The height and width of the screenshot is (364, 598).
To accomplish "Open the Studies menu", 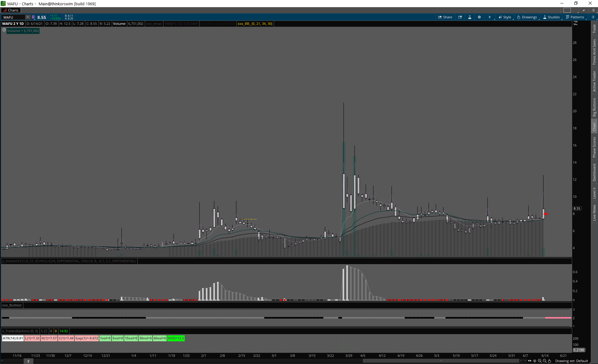I will pos(551,17).
